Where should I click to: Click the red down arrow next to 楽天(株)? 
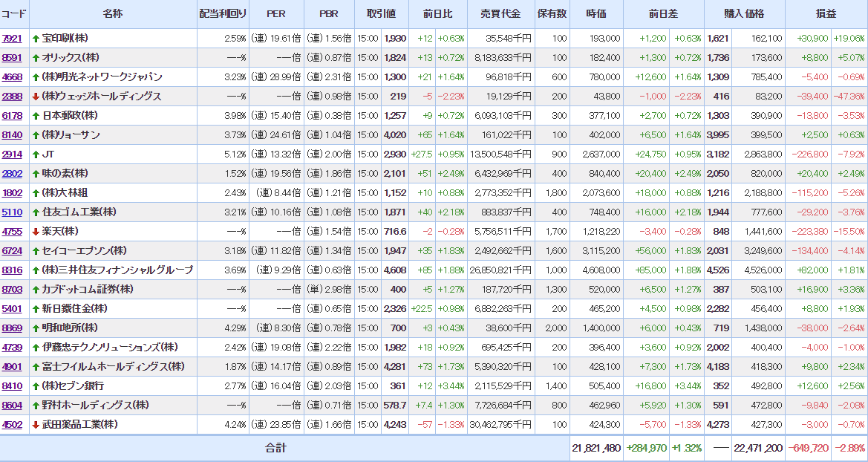tap(36, 231)
